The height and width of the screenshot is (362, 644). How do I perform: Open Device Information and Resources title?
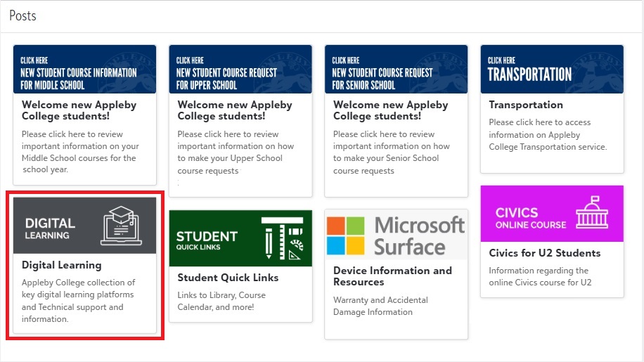point(392,276)
